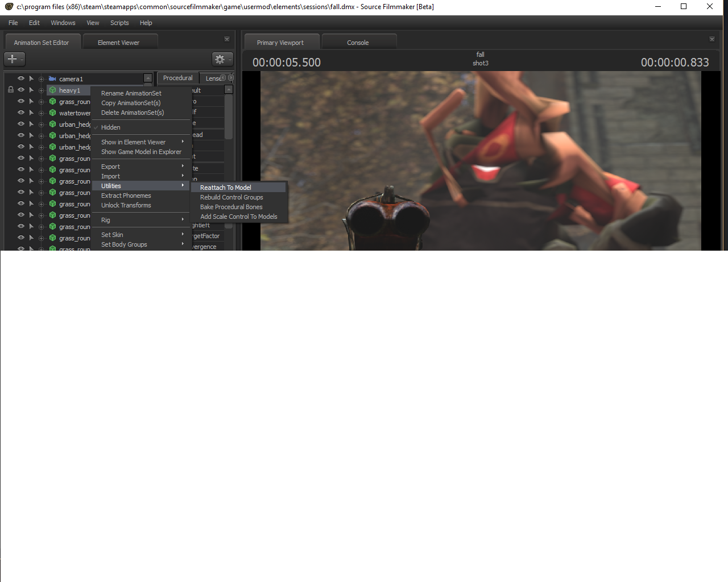Toggle the eye visibility for watertower

(21, 113)
